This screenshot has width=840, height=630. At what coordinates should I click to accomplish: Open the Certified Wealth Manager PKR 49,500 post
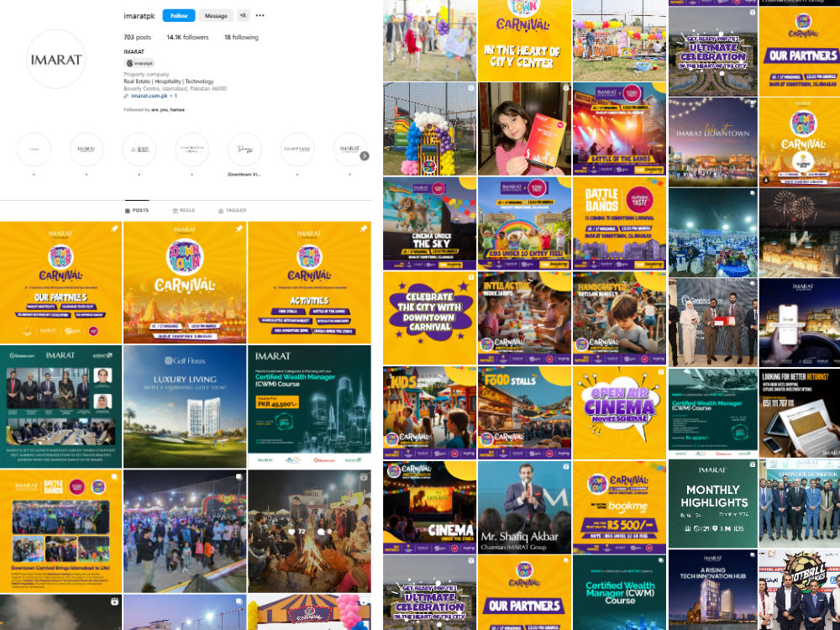click(309, 407)
